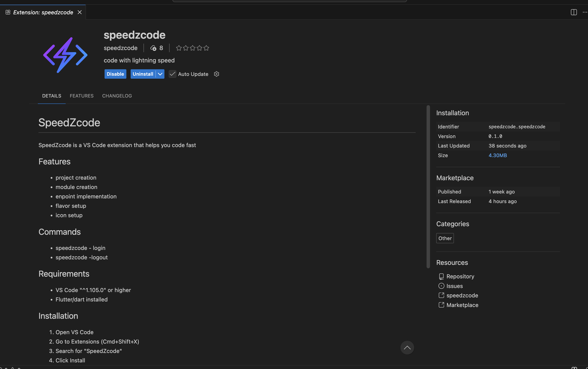The height and width of the screenshot is (369, 588).
Task: Close the Extension: speedzcode tab
Action: (80, 12)
